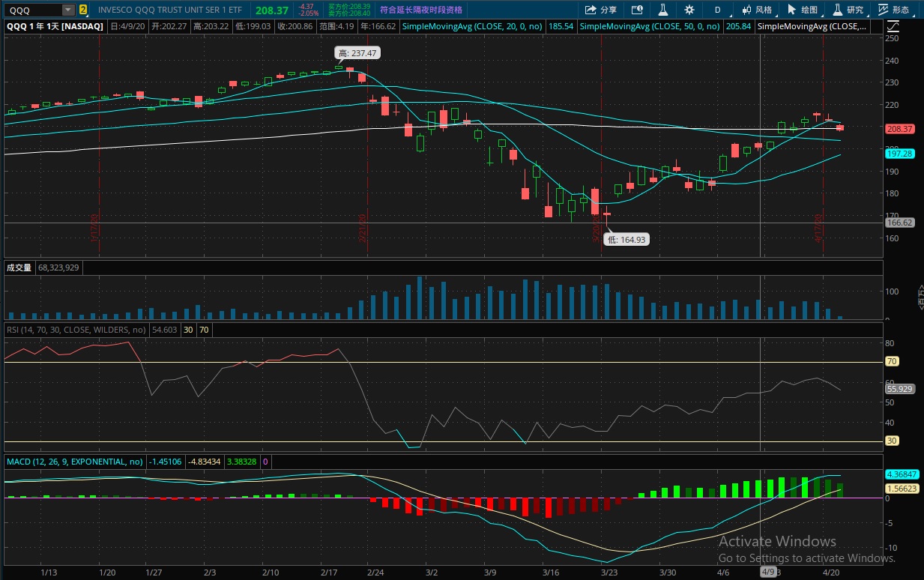Click the 卖方价:208.40 ask price
This screenshot has height=580, width=924.
click(x=349, y=13)
